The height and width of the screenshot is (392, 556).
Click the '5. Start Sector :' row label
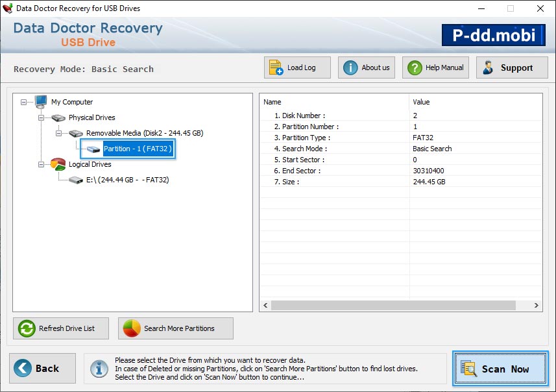click(299, 160)
